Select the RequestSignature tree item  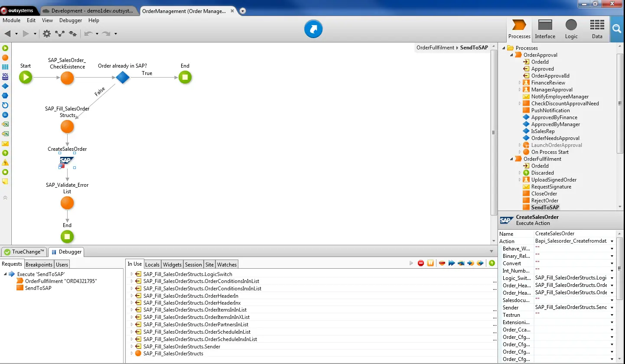tap(551, 187)
